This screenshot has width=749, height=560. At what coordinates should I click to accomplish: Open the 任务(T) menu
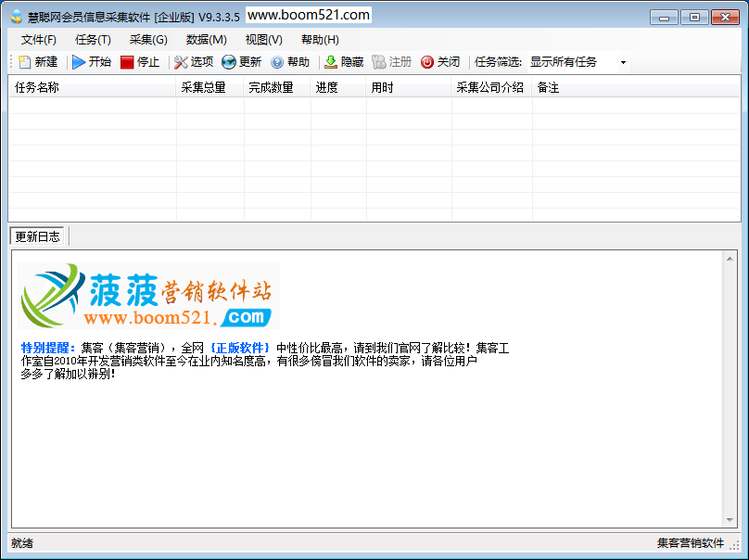tap(93, 40)
